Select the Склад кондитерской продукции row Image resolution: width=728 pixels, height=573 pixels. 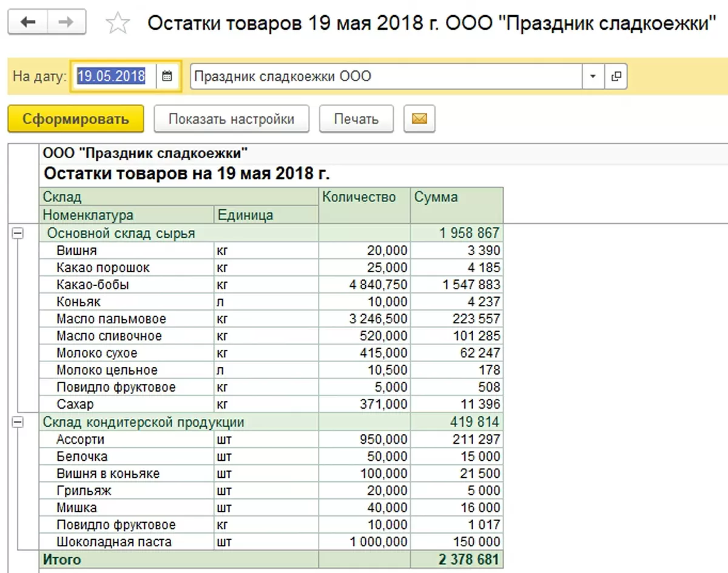tap(271, 423)
